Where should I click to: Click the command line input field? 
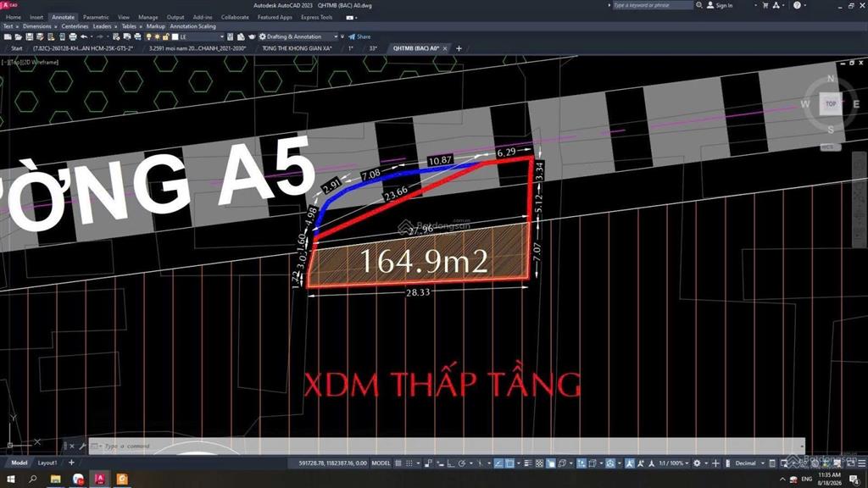tap(448, 446)
